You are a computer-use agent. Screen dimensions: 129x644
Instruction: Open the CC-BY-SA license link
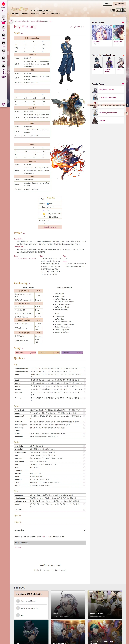44,537
